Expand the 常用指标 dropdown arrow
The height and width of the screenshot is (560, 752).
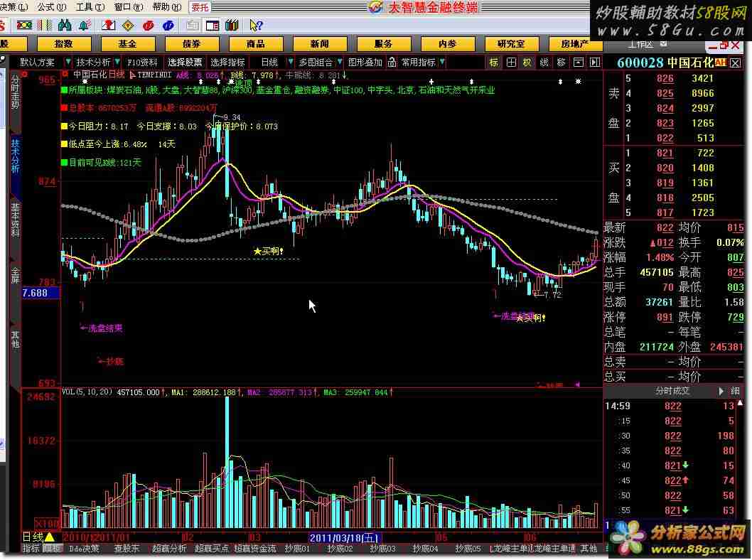[442, 62]
